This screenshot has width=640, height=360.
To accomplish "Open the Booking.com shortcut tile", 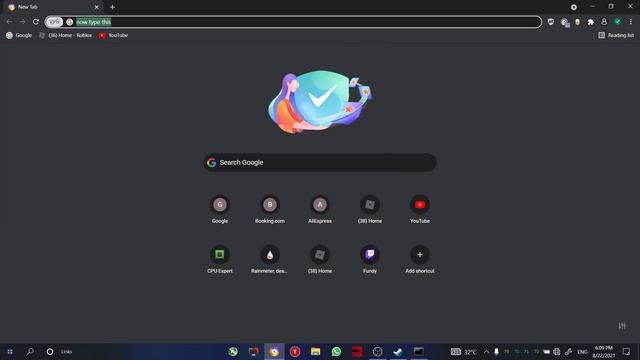I will pyautogui.click(x=270, y=210).
